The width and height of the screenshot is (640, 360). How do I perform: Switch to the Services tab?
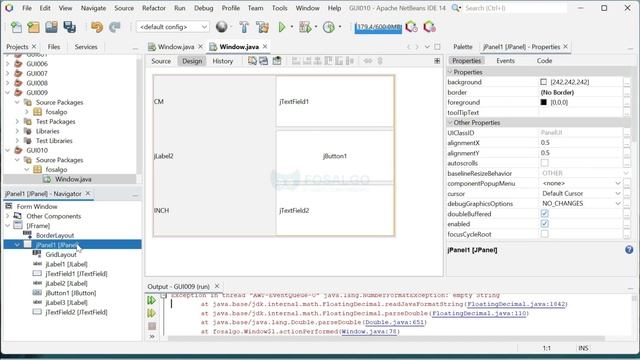click(x=86, y=47)
